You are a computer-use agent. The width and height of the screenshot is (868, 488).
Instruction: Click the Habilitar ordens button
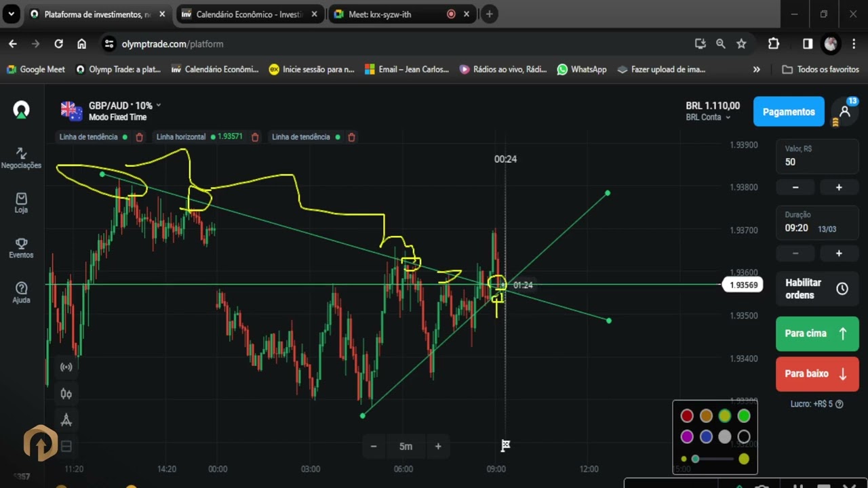tap(817, 289)
